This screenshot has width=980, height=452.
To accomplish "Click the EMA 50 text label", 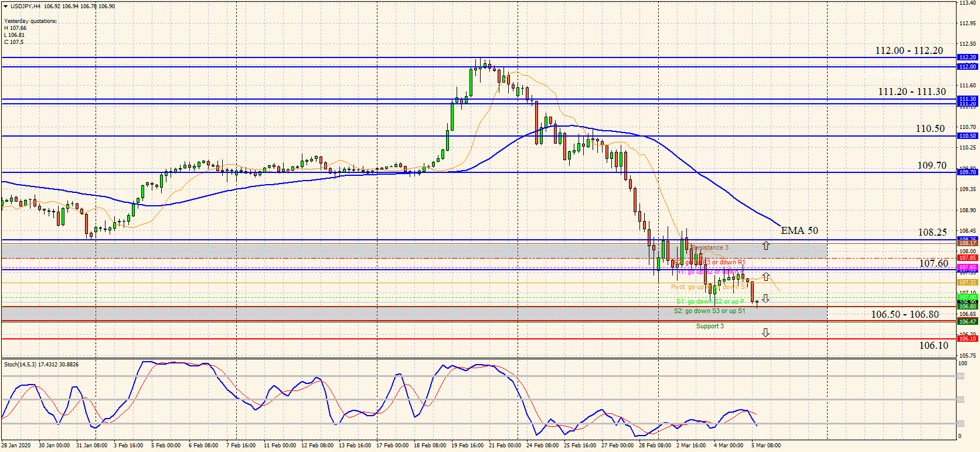I will [799, 230].
